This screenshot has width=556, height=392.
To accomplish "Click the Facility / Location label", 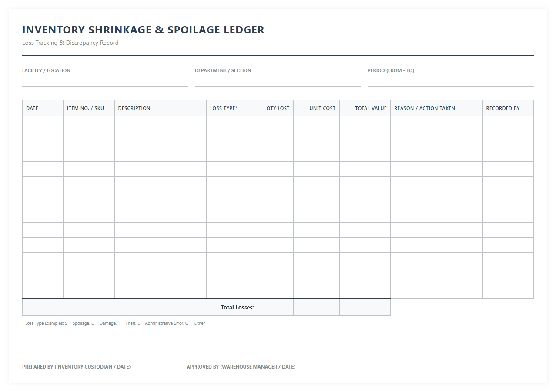I will tap(46, 70).
